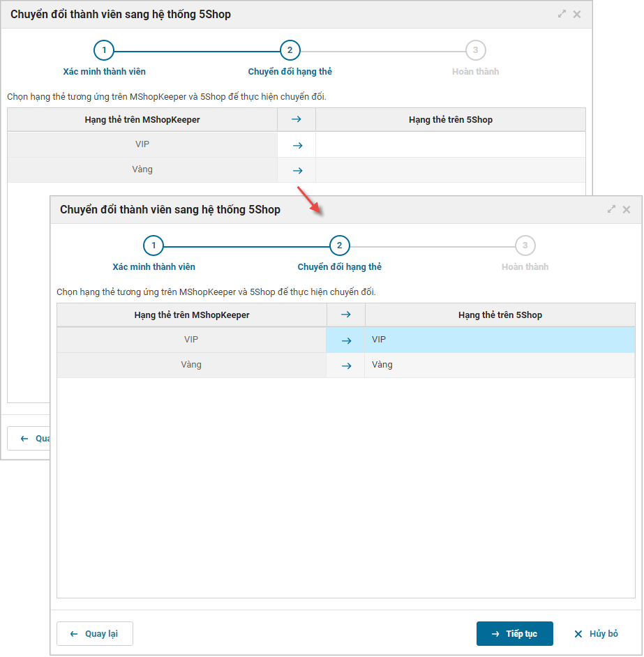Click the Xác minh thành viên label in the back dialog
Viewport: 644px width, 657px height.
(105, 72)
